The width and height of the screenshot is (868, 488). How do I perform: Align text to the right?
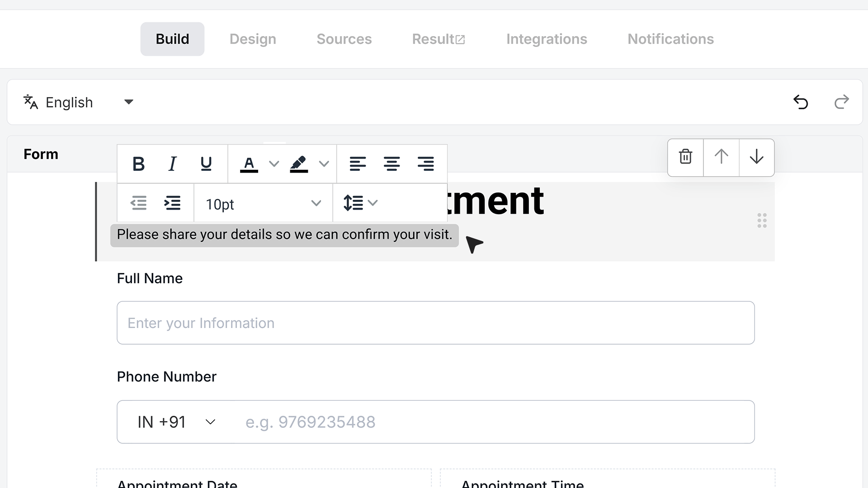pyautogui.click(x=425, y=164)
